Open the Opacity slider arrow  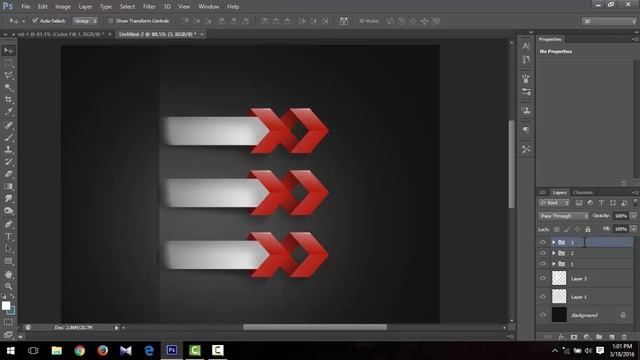(x=633, y=216)
